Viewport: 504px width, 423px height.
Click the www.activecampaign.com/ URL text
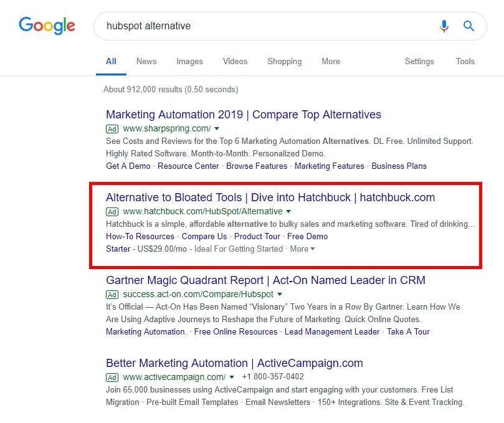click(x=174, y=377)
